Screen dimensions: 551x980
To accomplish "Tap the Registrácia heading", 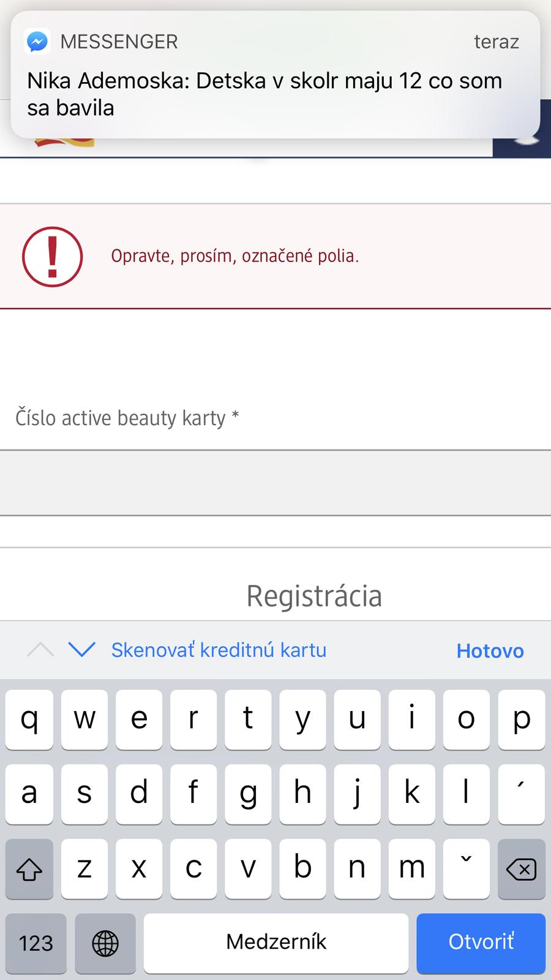I will [x=314, y=596].
